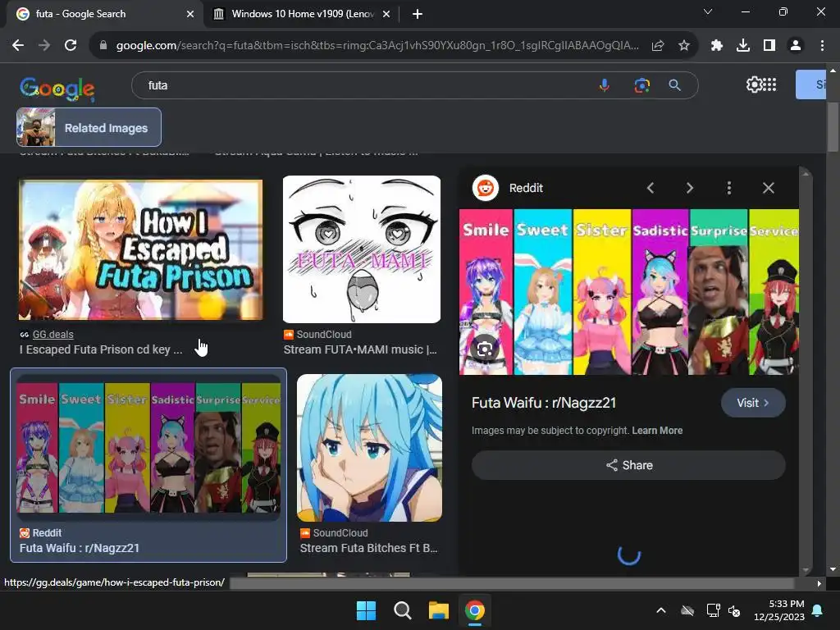
Task: View site information lock icon
Action: (x=103, y=46)
